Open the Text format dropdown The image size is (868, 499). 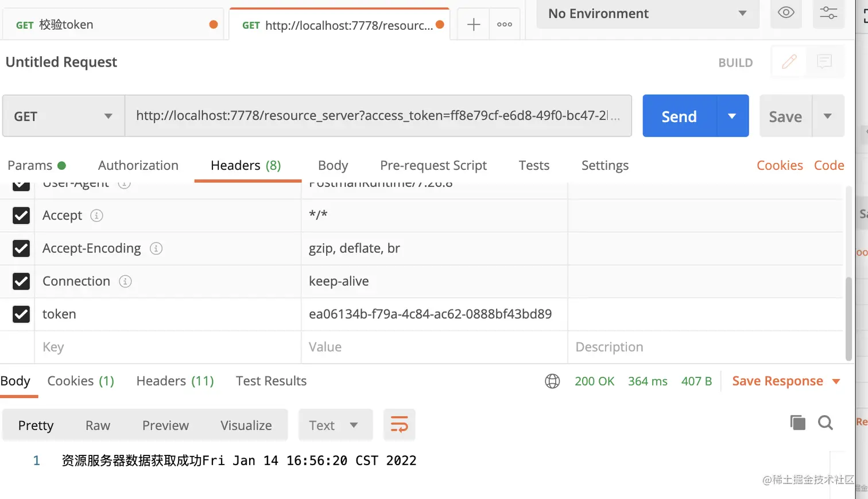pyautogui.click(x=335, y=425)
